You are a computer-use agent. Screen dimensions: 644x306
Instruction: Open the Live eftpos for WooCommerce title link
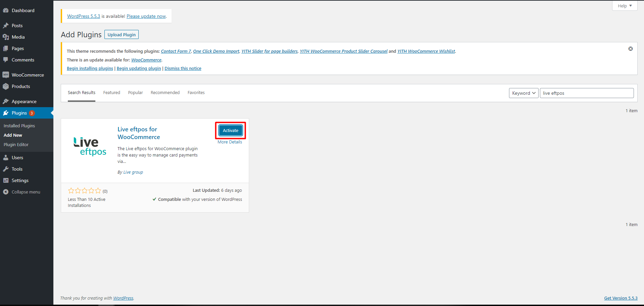click(x=139, y=133)
